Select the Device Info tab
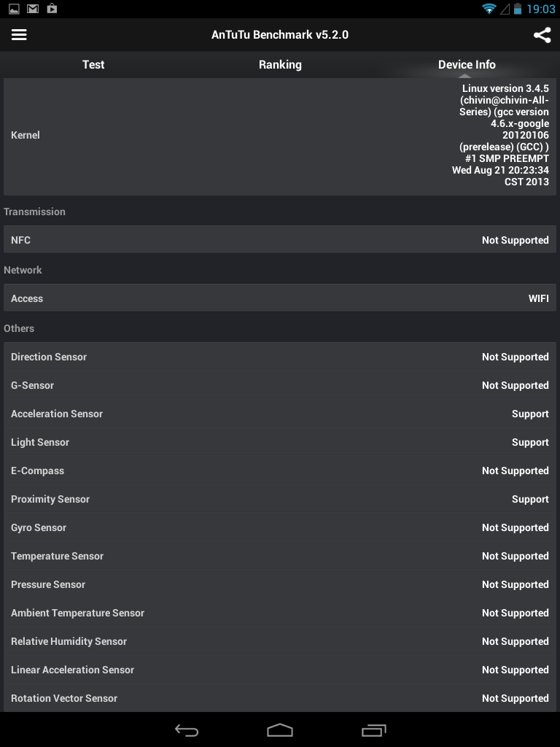The width and height of the screenshot is (560, 747). click(x=467, y=64)
